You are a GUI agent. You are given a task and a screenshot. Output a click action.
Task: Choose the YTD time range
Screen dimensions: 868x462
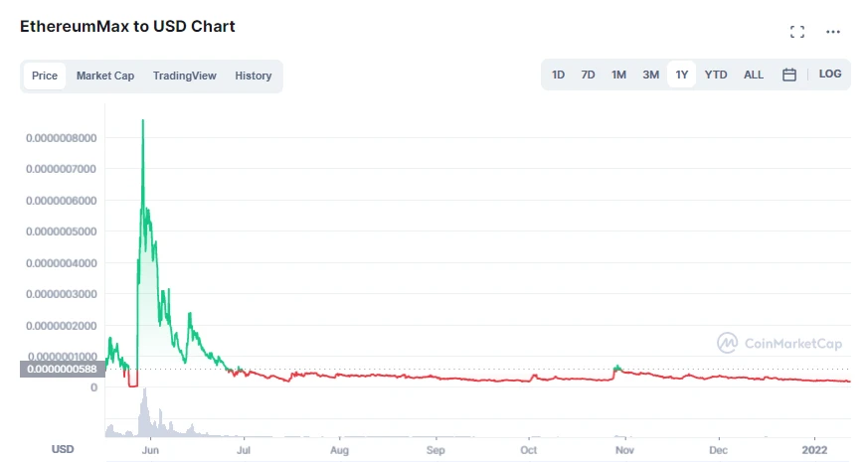pyautogui.click(x=716, y=75)
